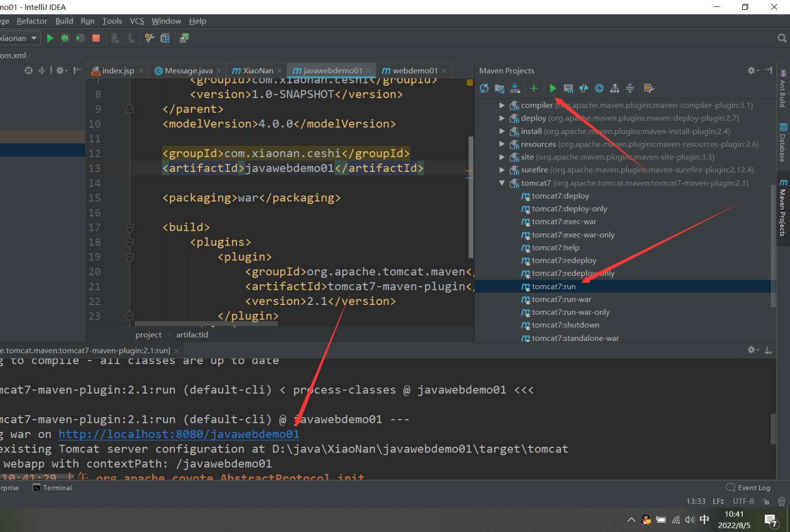Toggle skip tests mode in Maven
The height and width of the screenshot is (532, 790).
pyautogui.click(x=599, y=88)
